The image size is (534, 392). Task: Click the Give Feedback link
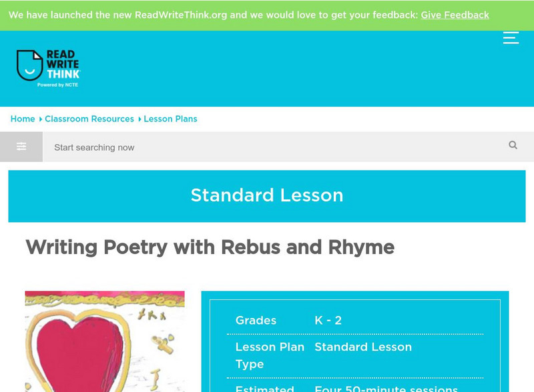[455, 15]
